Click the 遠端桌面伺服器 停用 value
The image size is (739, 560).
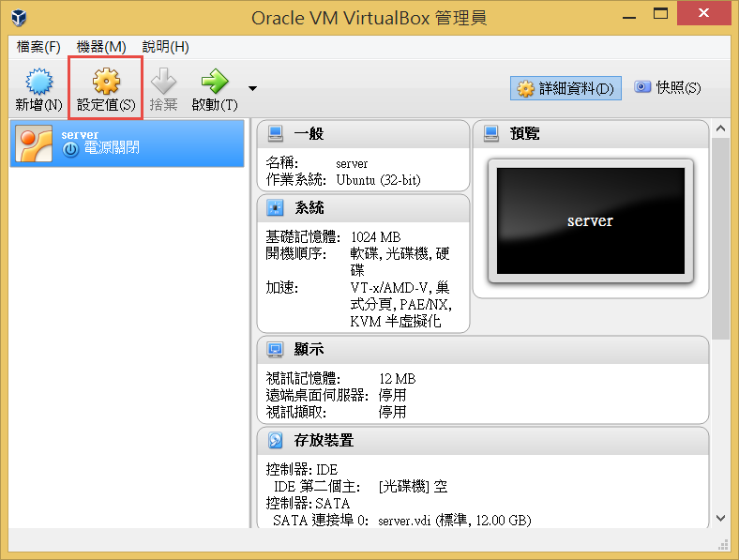tap(392, 396)
